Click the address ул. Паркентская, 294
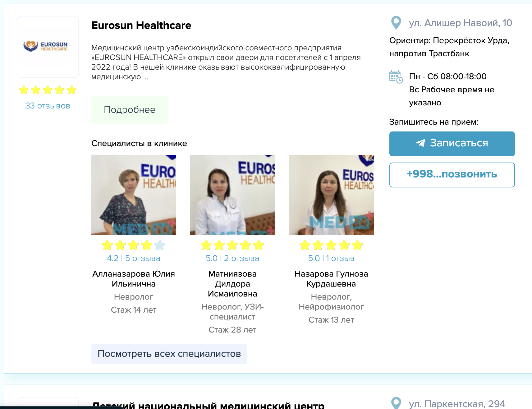 pyautogui.click(x=457, y=404)
